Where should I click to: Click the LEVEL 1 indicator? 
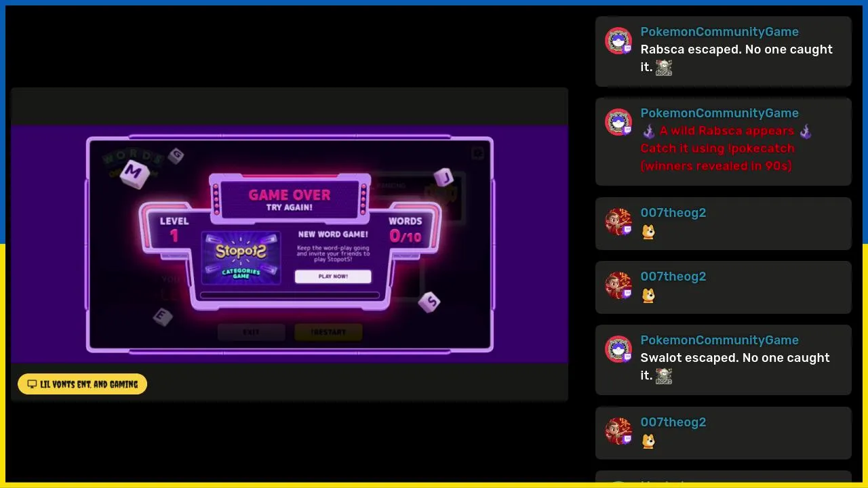coord(174,229)
